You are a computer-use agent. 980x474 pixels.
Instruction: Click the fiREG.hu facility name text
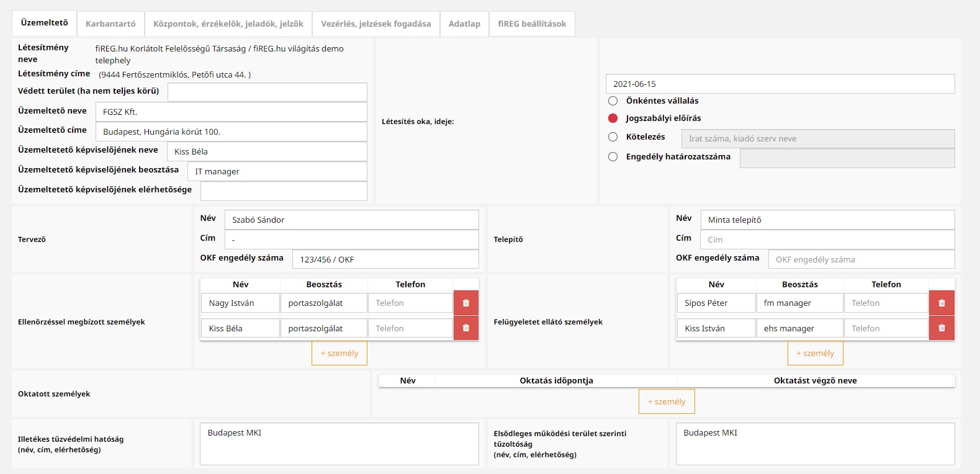click(x=220, y=55)
